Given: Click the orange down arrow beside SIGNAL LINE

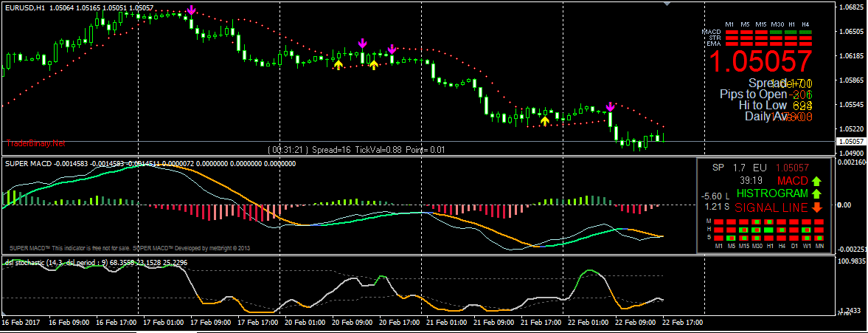Looking at the screenshot, I should tap(816, 207).
